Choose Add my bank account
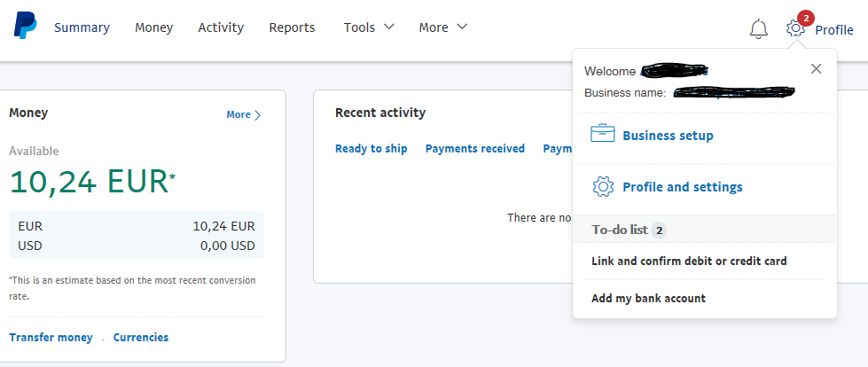868x367 pixels. [x=648, y=299]
